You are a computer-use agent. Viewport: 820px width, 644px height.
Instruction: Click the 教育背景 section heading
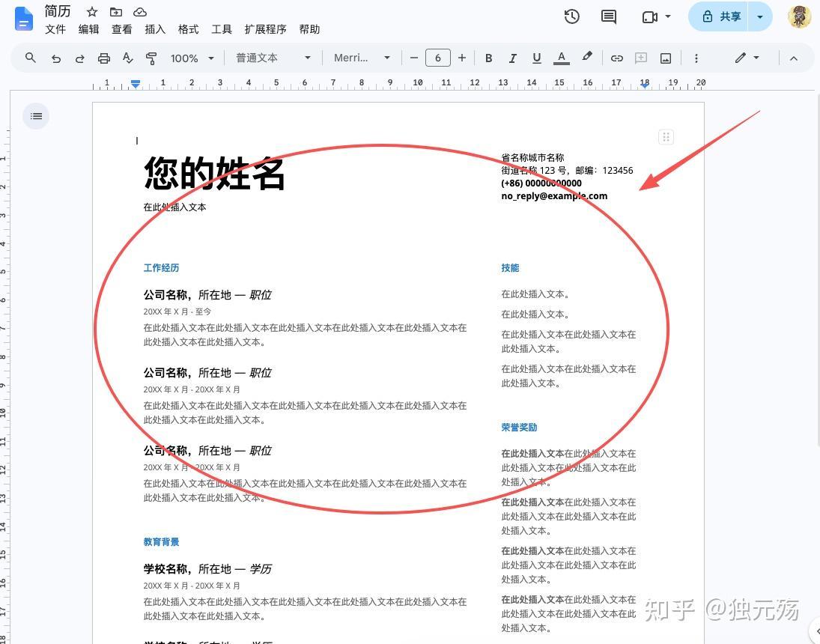pyautogui.click(x=161, y=542)
